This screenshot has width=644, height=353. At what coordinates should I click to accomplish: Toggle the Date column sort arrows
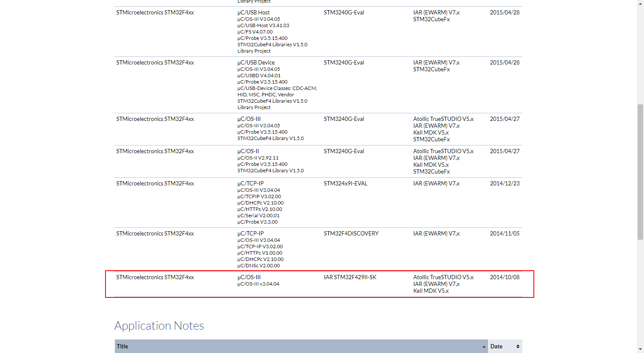pos(518,347)
